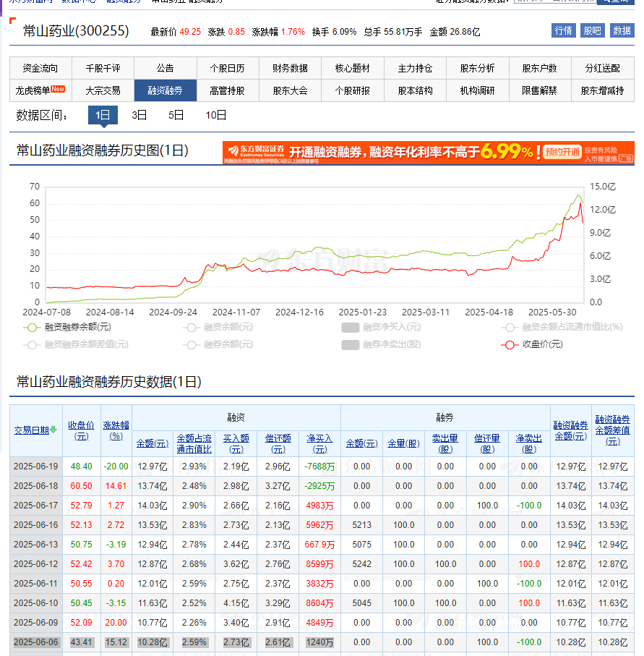Open the 行情 button
Image resolution: width=644 pixels, height=656 pixels.
coord(563,30)
